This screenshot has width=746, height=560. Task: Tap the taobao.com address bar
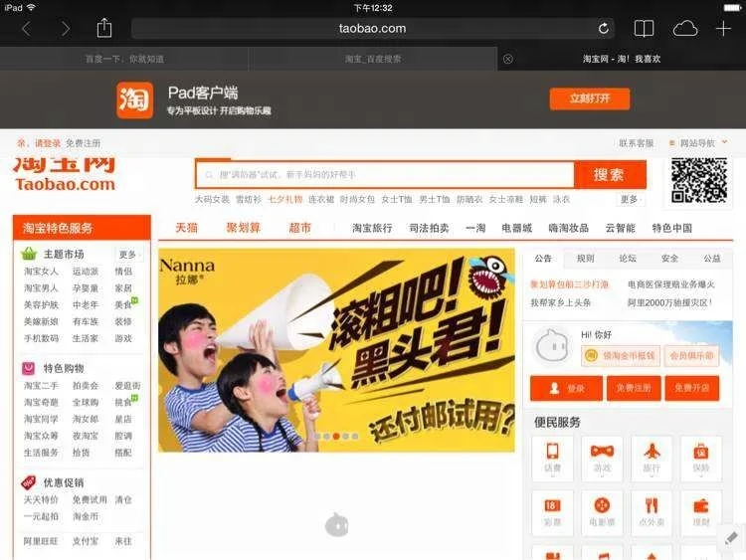pyautogui.click(x=373, y=29)
